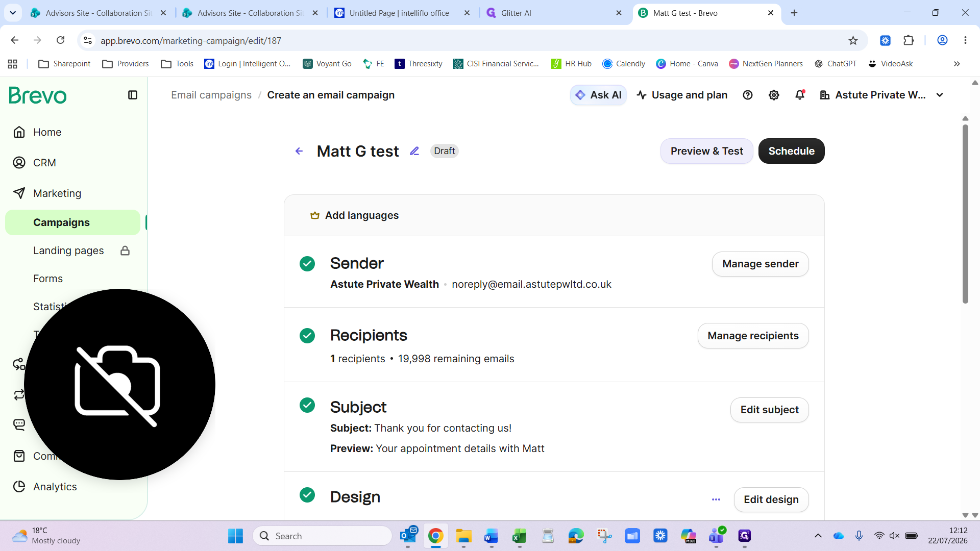This screenshot has height=551, width=980.
Task: Open ChatGPT bookmark
Action: tap(836, 64)
